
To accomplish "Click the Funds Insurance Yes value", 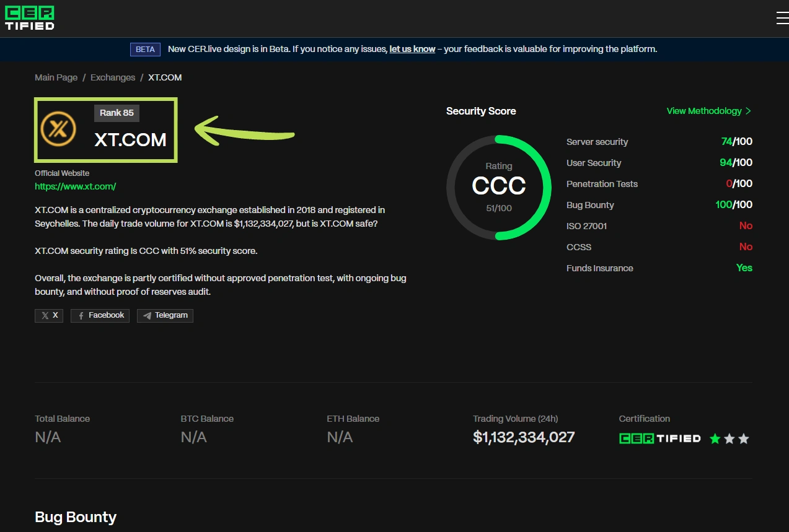I will (744, 268).
